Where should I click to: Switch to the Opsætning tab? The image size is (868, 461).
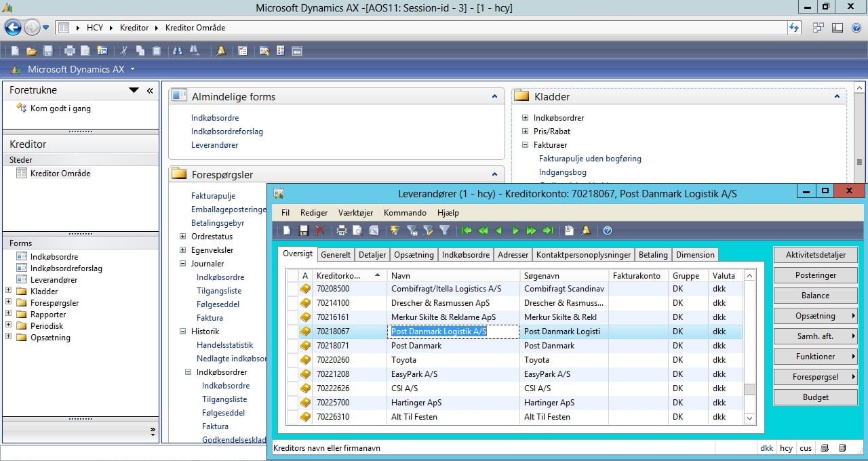(x=414, y=255)
